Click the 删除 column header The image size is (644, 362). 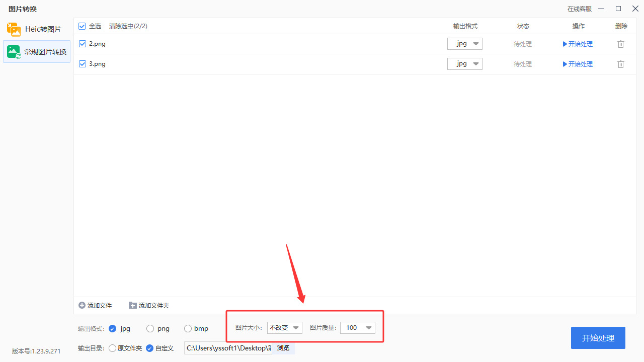[621, 26]
